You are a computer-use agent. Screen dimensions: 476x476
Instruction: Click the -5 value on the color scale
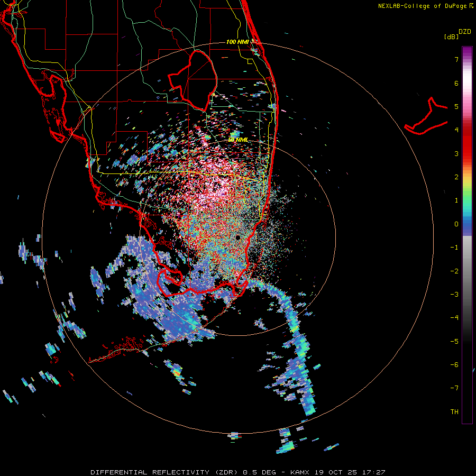point(454,341)
